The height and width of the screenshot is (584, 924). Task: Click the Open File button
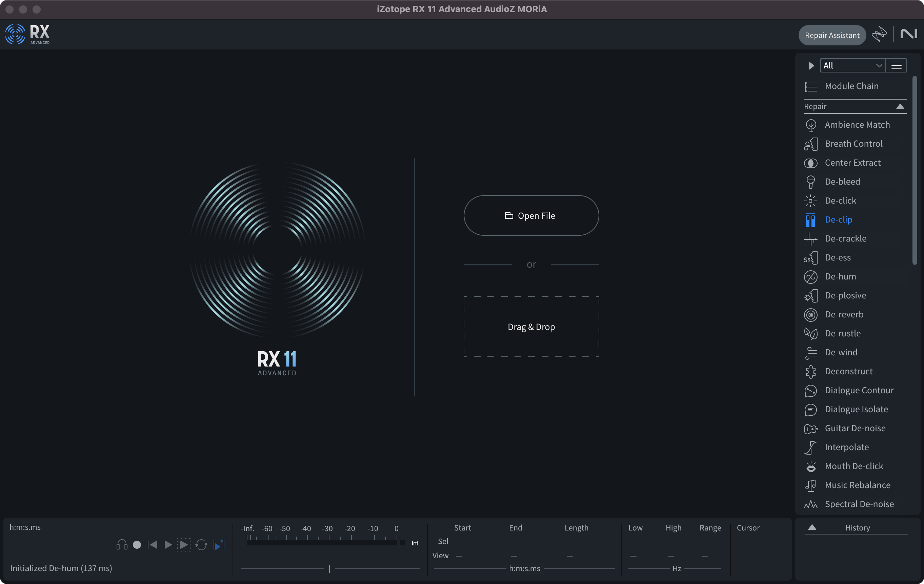coord(531,215)
